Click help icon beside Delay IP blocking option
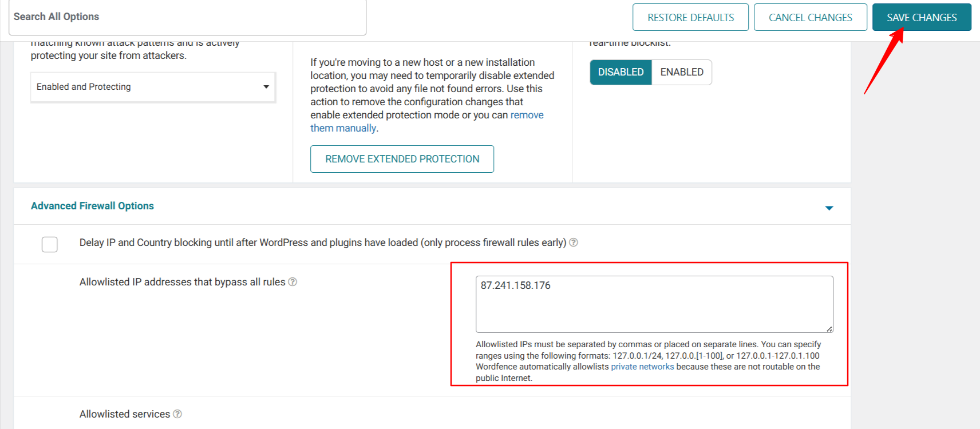The width and height of the screenshot is (980, 429). [574, 243]
